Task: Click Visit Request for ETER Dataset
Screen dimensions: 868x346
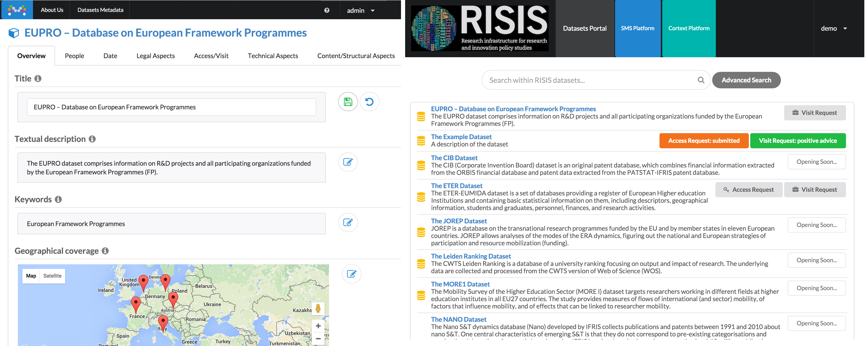Action: 815,189
